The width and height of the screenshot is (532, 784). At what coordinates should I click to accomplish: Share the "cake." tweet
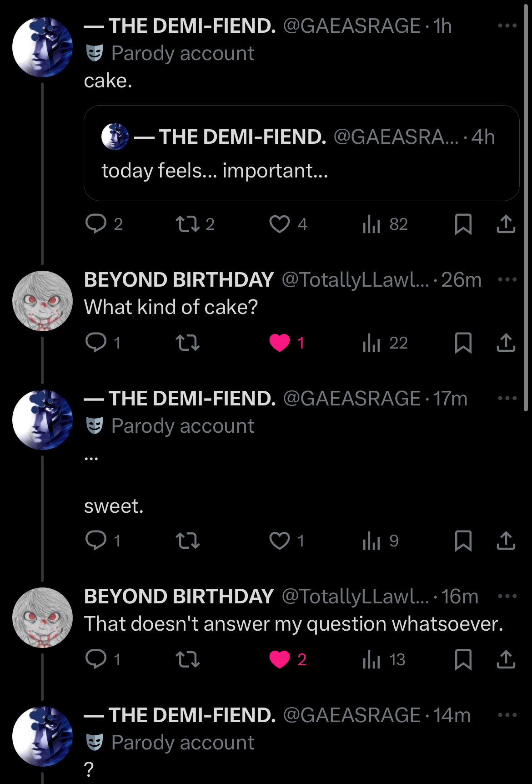pos(506,224)
